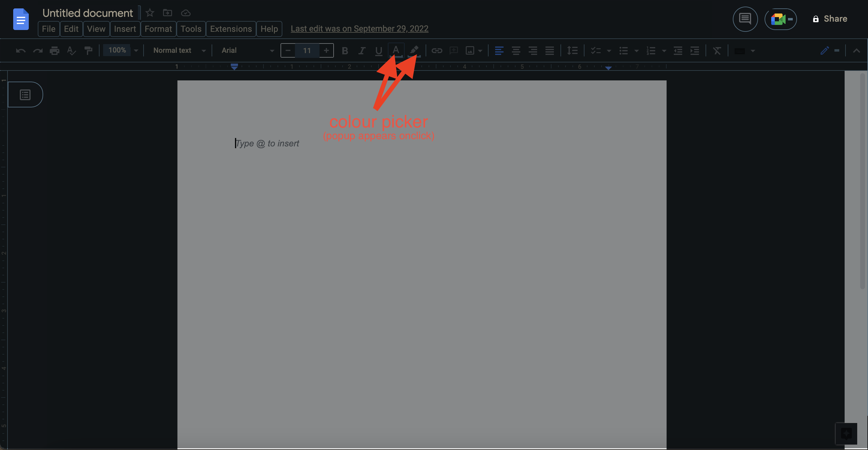The image size is (868, 450).
Task: Open the Print dialog icon
Action: click(x=54, y=50)
